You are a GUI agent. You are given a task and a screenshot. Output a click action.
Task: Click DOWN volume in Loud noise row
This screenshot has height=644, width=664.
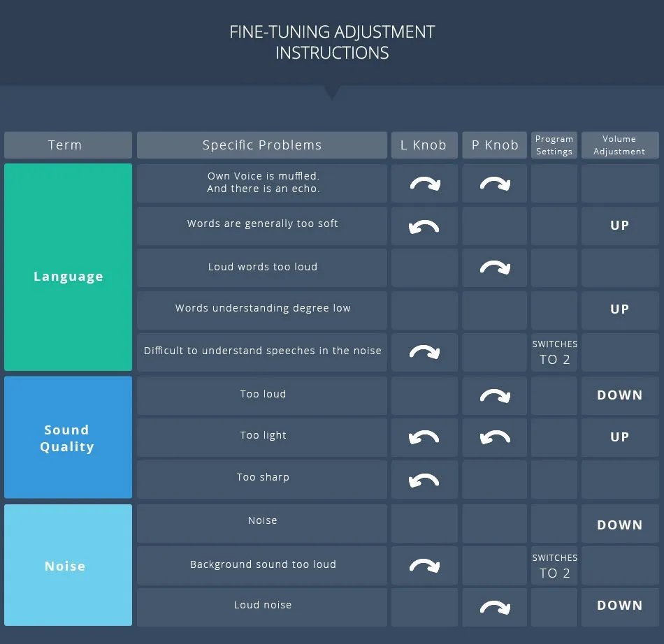click(x=619, y=606)
